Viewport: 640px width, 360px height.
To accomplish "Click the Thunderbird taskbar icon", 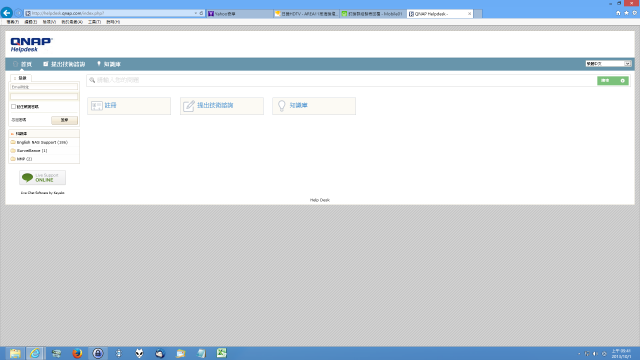I will tap(160, 353).
